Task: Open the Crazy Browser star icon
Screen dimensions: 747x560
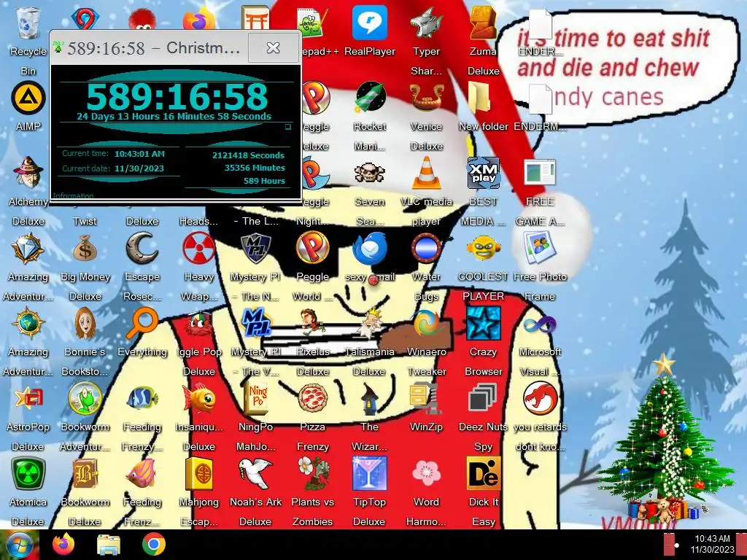Action: (x=483, y=323)
